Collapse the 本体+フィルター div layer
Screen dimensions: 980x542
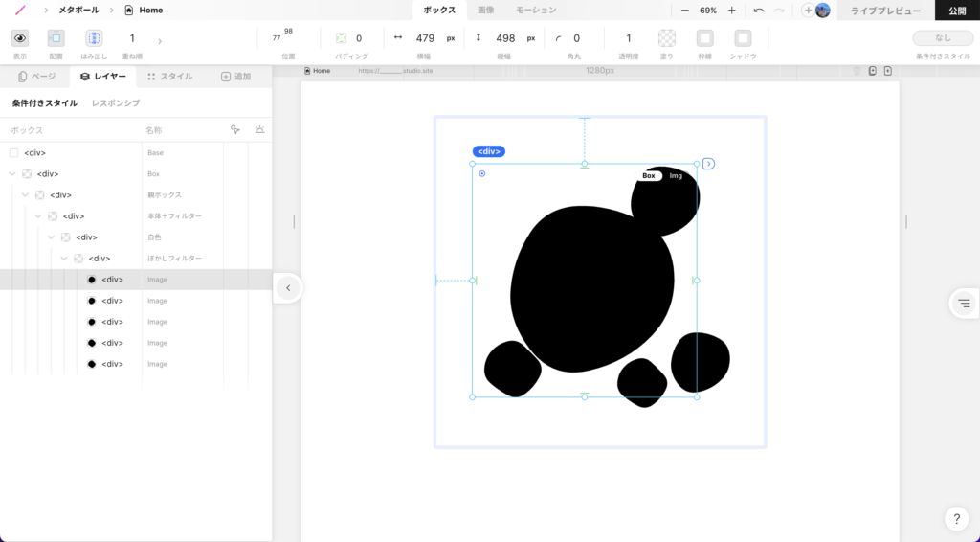tap(38, 216)
